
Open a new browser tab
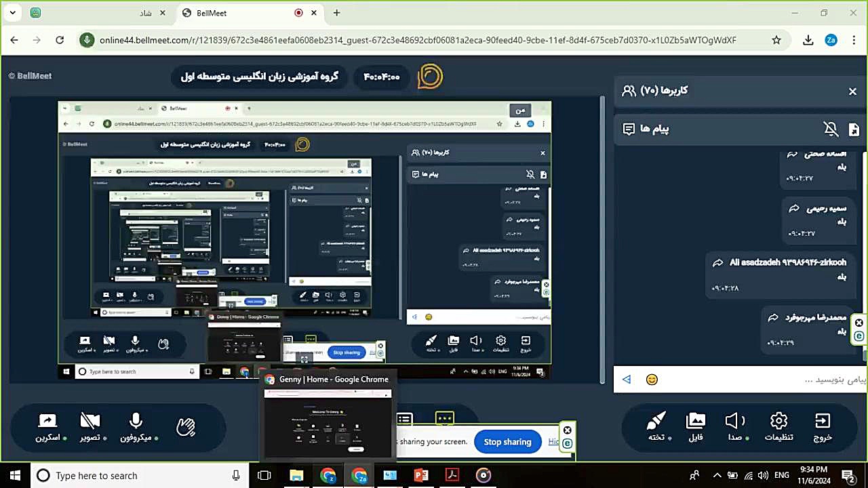tap(336, 13)
